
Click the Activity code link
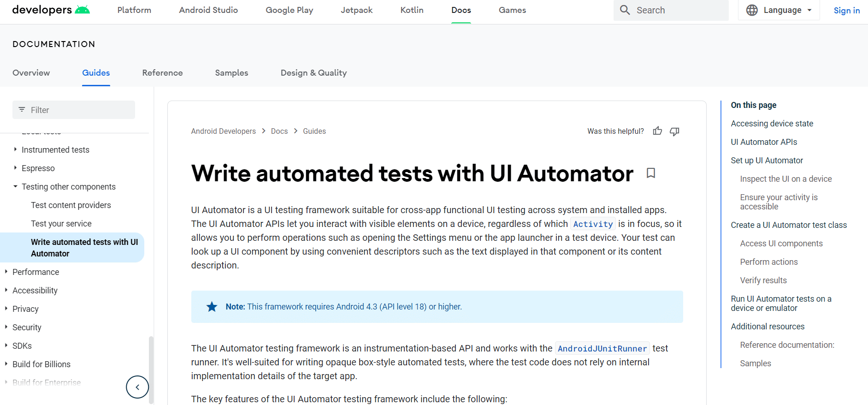click(x=593, y=224)
